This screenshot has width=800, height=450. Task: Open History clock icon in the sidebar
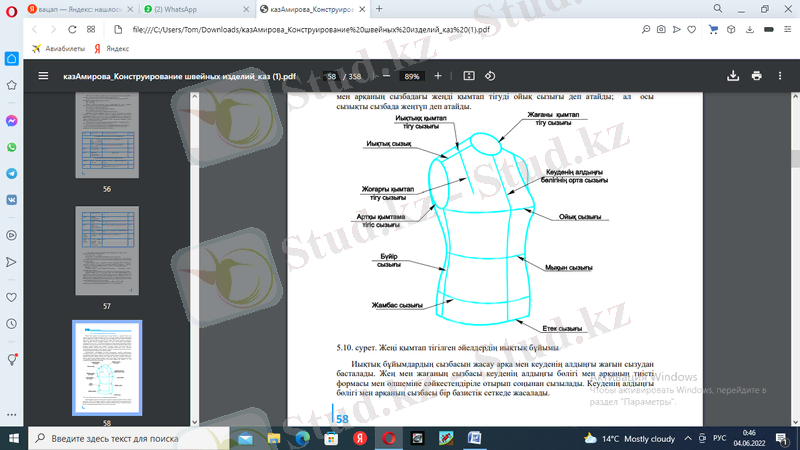pyautogui.click(x=11, y=324)
